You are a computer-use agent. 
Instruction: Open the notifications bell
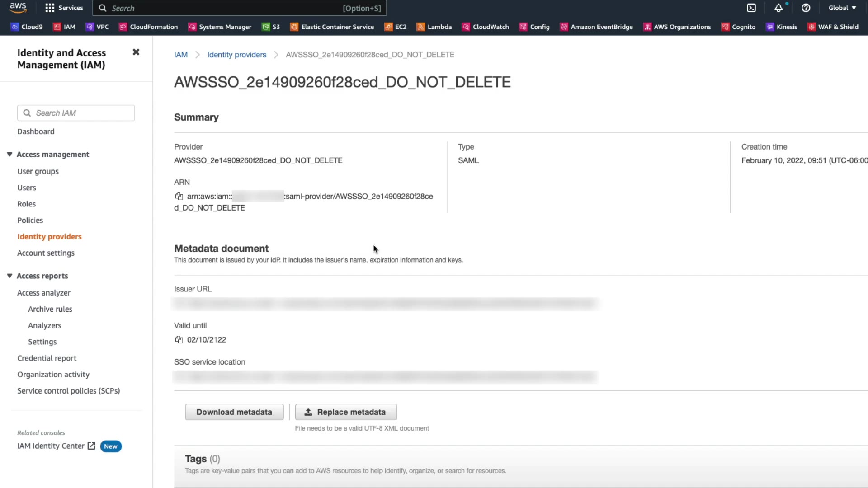coord(778,8)
